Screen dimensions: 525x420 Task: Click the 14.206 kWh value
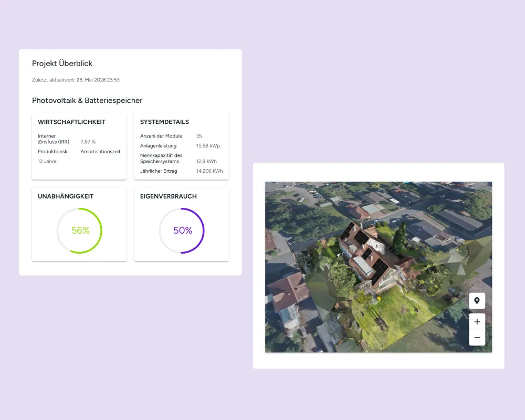point(209,171)
